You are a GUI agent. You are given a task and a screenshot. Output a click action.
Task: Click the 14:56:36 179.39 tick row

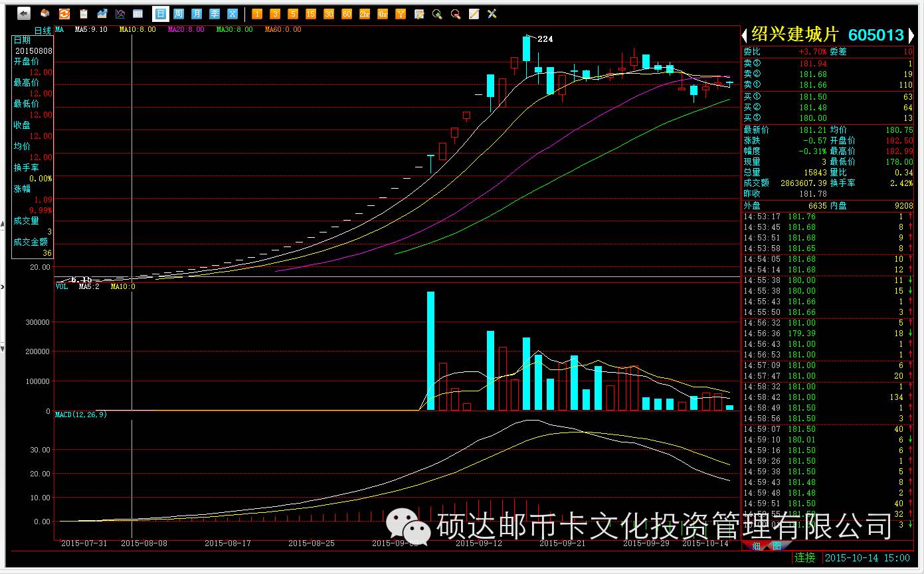[828, 334]
